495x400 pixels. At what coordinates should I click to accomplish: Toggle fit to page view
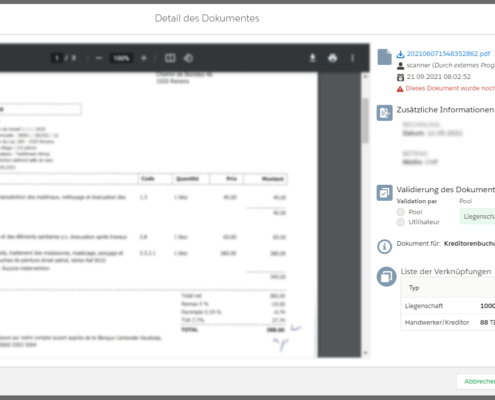pyautogui.click(x=170, y=58)
